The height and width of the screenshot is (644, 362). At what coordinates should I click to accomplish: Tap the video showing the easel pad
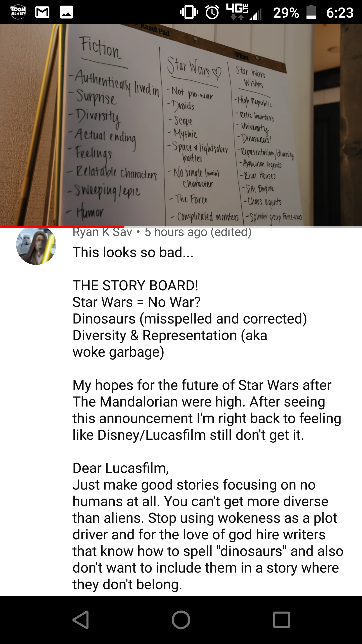click(181, 125)
